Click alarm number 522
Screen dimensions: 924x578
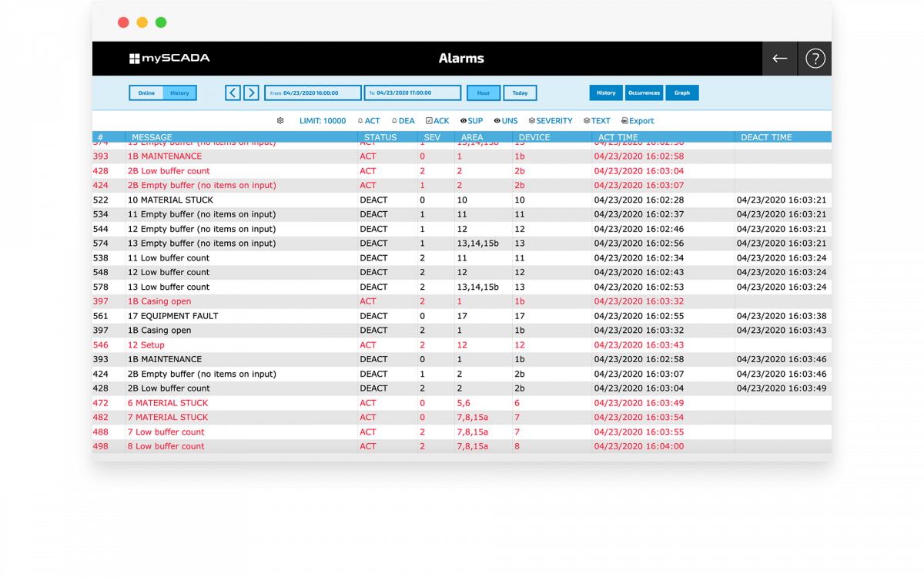pos(101,200)
